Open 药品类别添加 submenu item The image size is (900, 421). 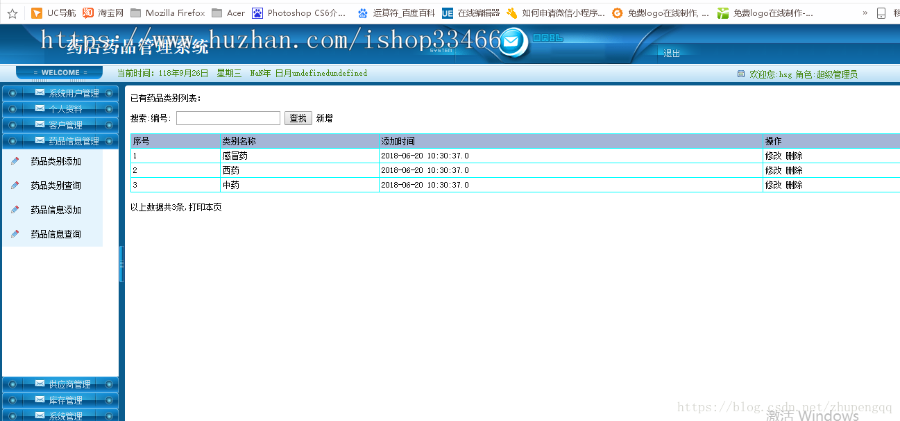pos(56,161)
